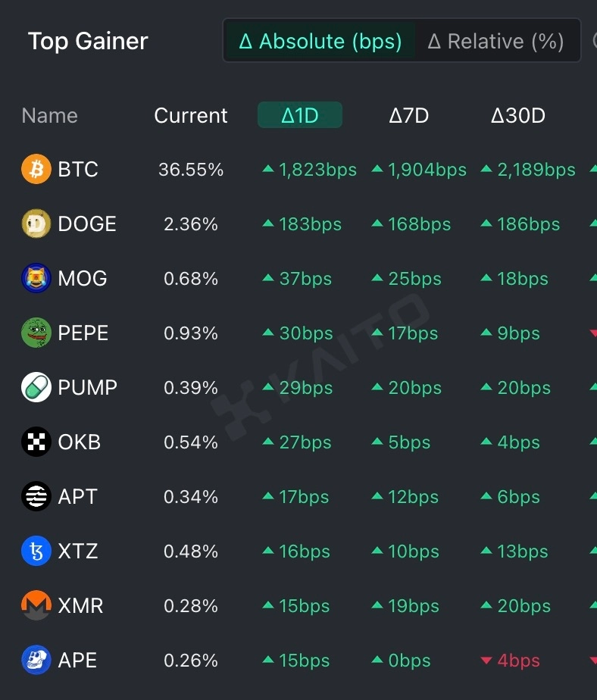Click the APT Aptos icon
The width and height of the screenshot is (597, 700).
pyautogui.click(x=36, y=497)
